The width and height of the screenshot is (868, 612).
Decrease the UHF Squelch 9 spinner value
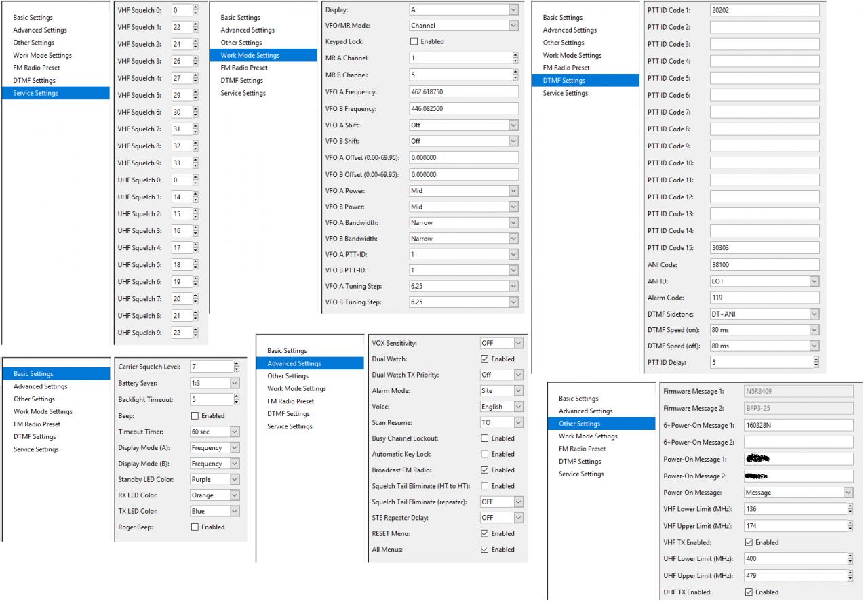[196, 335]
